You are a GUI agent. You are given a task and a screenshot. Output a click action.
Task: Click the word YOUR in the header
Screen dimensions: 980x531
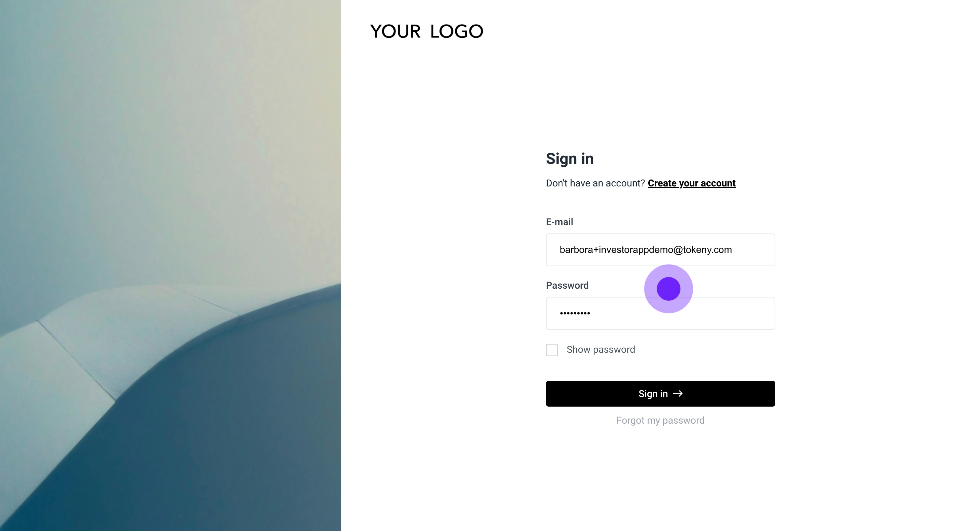395,32
